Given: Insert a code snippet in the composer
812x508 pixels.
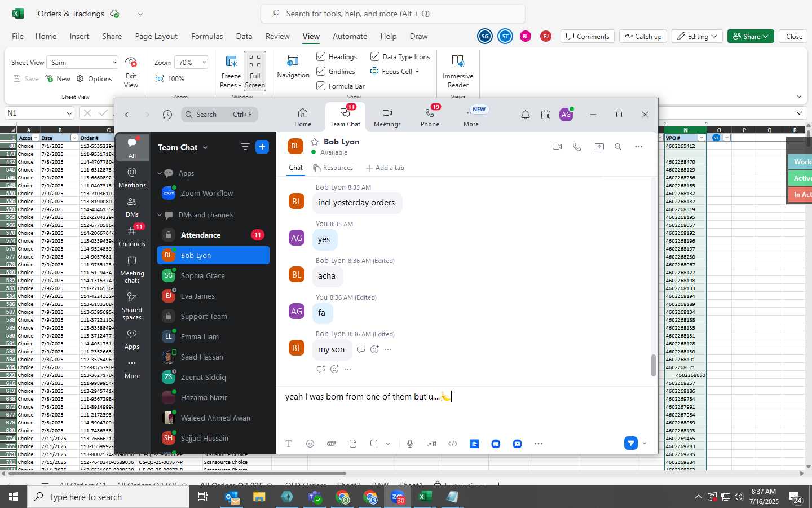Looking at the screenshot, I should click(x=453, y=444).
